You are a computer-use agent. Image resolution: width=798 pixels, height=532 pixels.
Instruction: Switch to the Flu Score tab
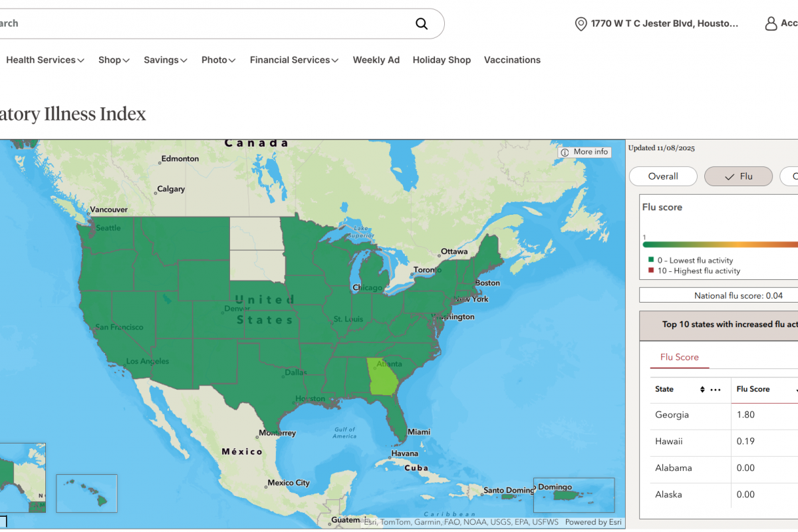coord(679,357)
